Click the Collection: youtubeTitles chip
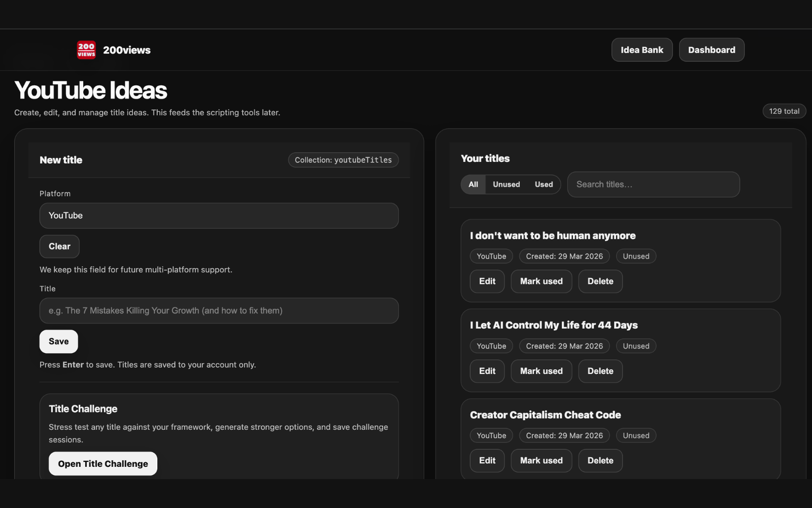 (343, 160)
